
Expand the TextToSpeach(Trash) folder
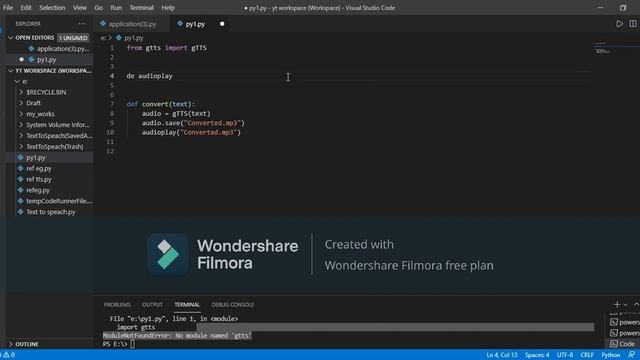[22, 147]
